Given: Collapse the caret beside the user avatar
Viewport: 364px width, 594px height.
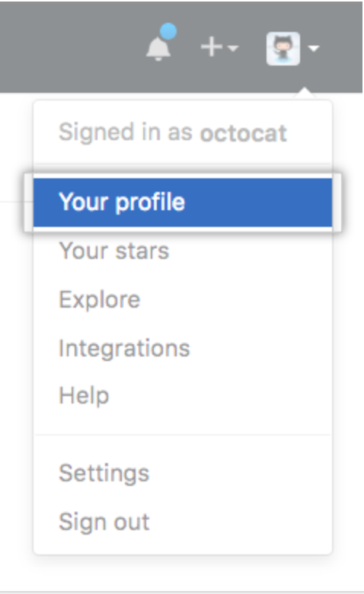Looking at the screenshot, I should (314, 48).
